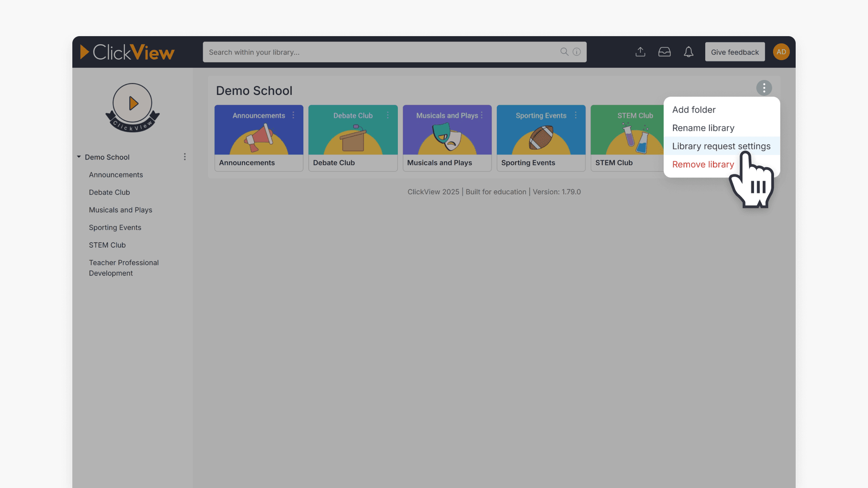Click the info icon inside the search bar
Viewport: 868px width, 488px height.
tap(576, 52)
